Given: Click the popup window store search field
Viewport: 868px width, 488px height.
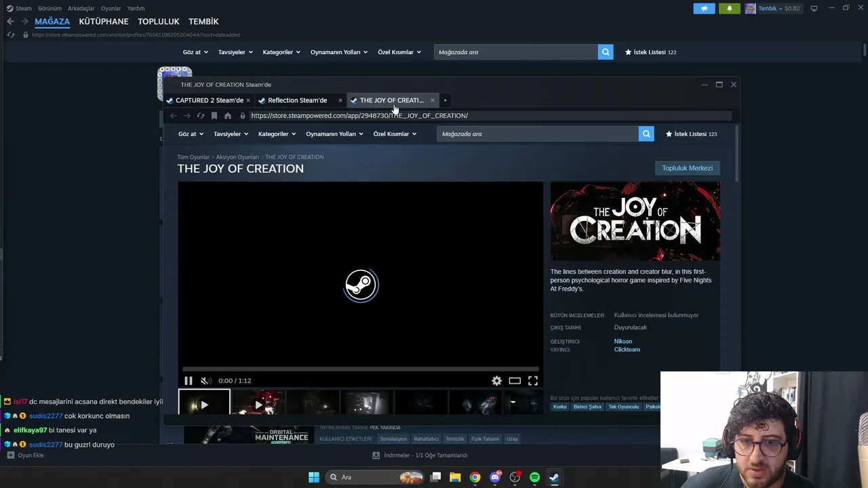Looking at the screenshot, I should point(538,134).
